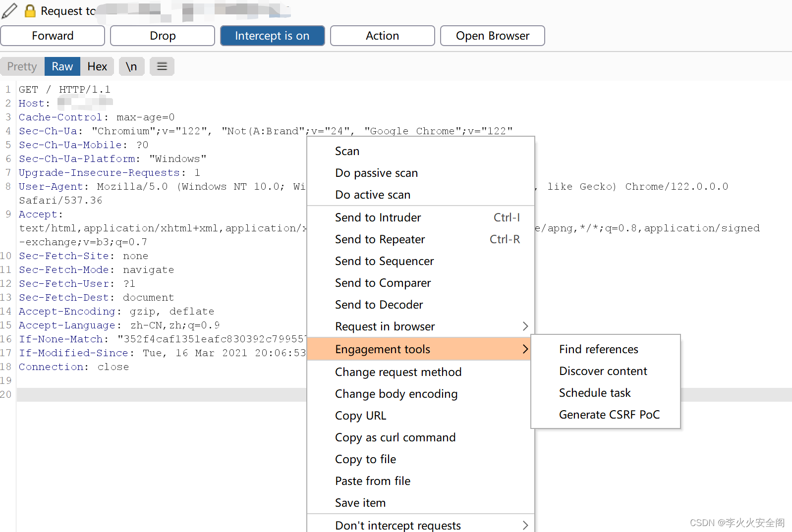Viewport: 792px width, 532px height.
Task: Select Copy as curl command
Action: click(421, 437)
